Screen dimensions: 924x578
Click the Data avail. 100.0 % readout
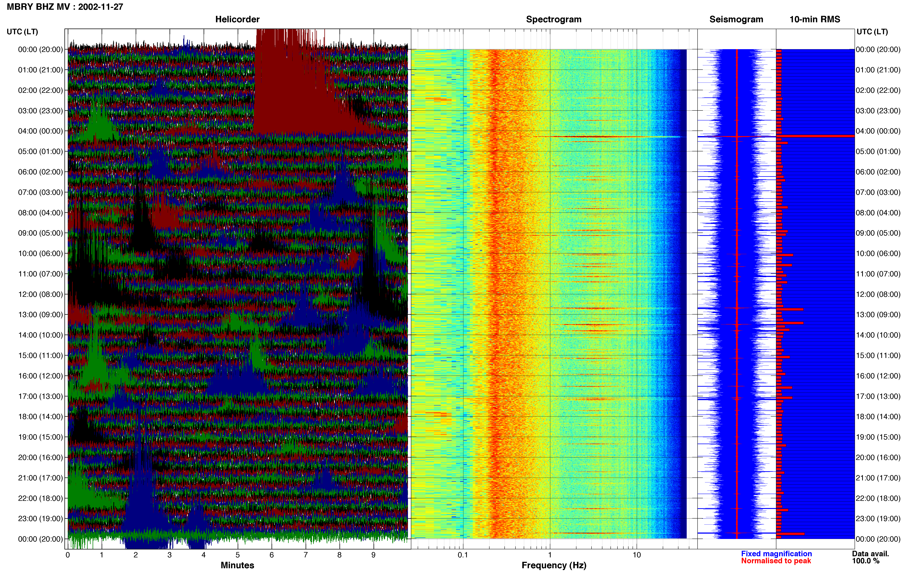tap(870, 557)
